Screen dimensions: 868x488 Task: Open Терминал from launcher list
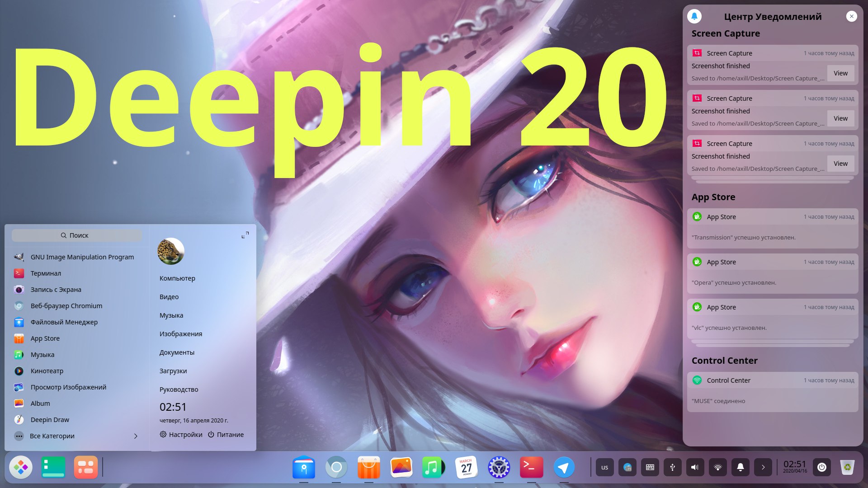tap(77, 273)
